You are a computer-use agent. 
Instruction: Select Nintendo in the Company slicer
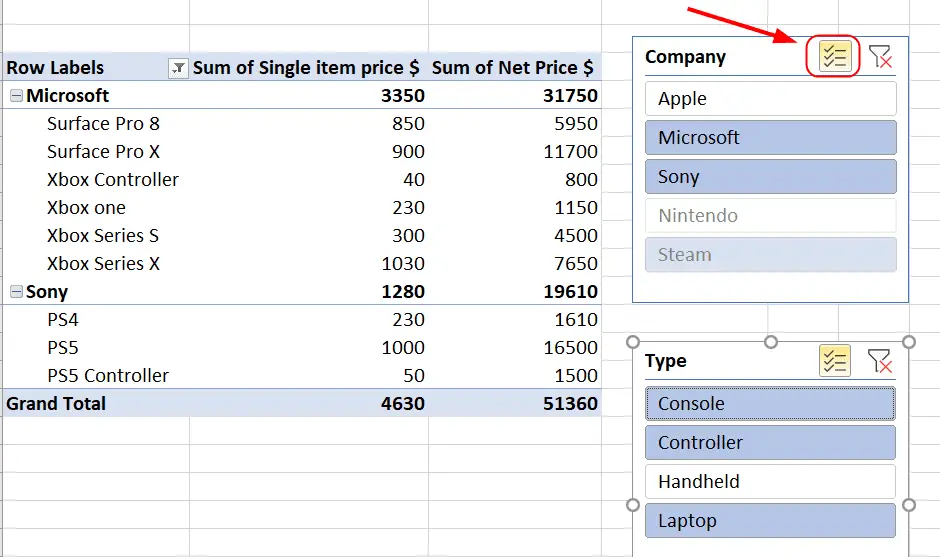[x=770, y=215]
